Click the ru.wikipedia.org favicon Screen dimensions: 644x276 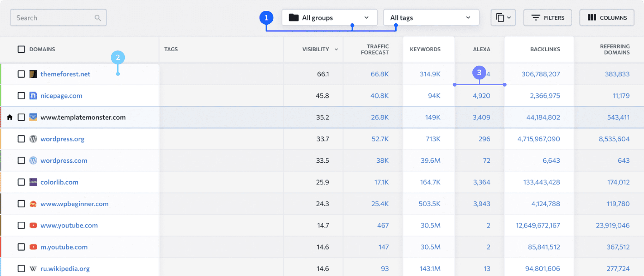point(33,269)
